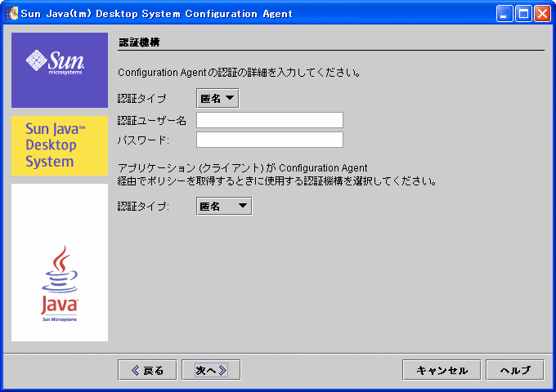This screenshot has width=556, height=392.
Task: Click the パスワード: label
Action: point(143,140)
